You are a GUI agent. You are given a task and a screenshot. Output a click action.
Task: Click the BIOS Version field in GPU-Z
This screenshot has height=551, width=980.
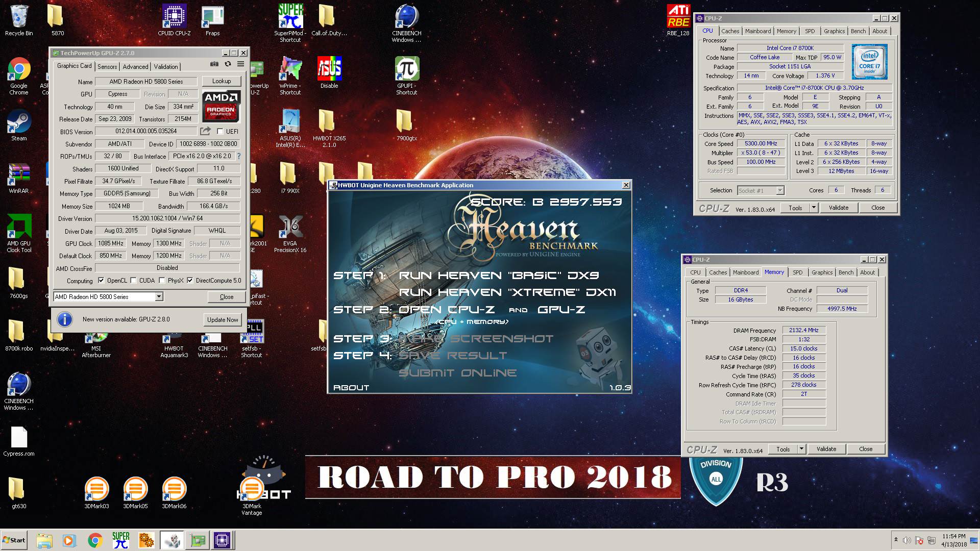point(146,131)
